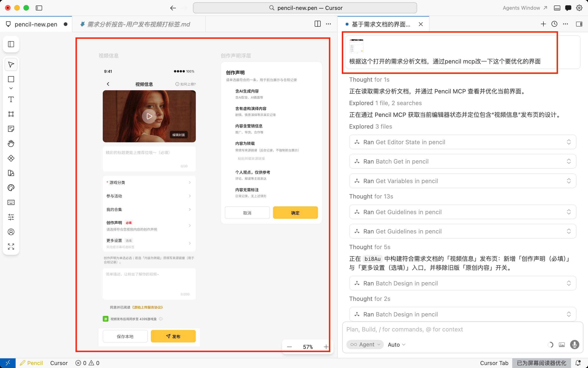
Task: Click the 57% zoom level value
Action: tap(308, 347)
